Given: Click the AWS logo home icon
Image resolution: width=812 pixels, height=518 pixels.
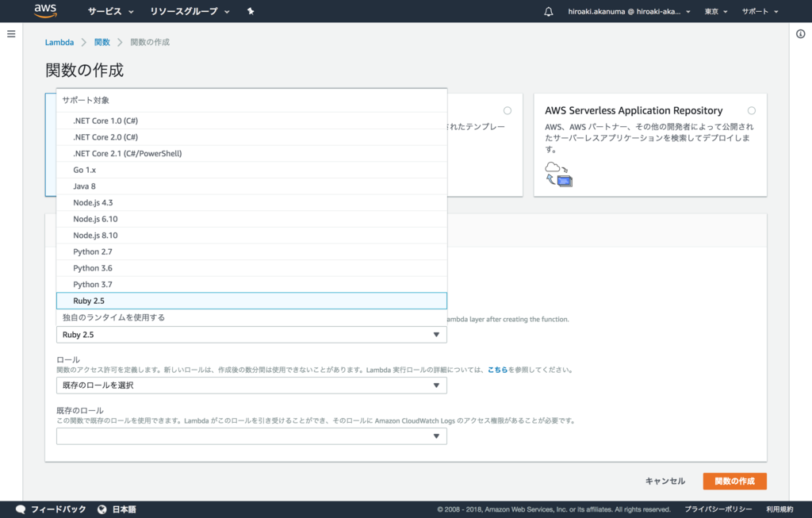Looking at the screenshot, I should point(45,11).
